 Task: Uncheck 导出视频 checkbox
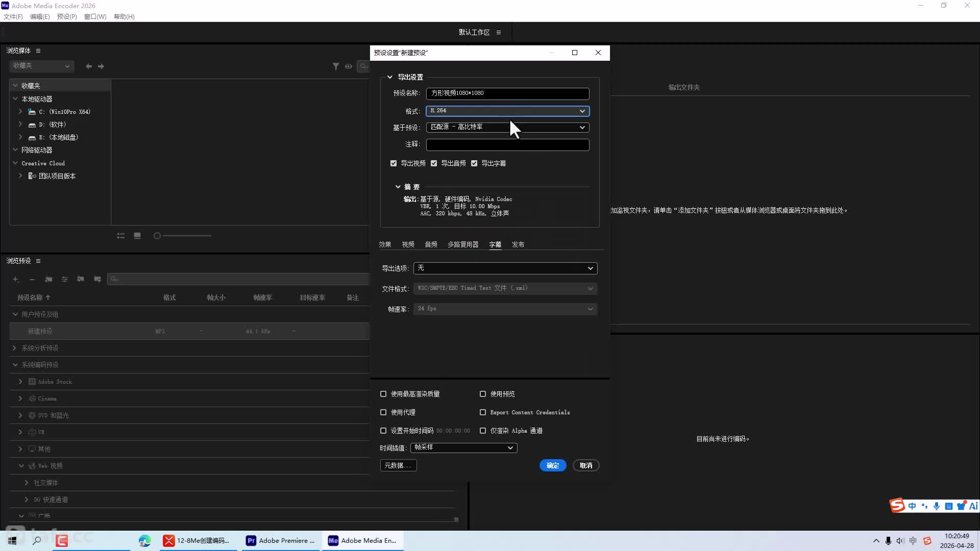(x=394, y=163)
